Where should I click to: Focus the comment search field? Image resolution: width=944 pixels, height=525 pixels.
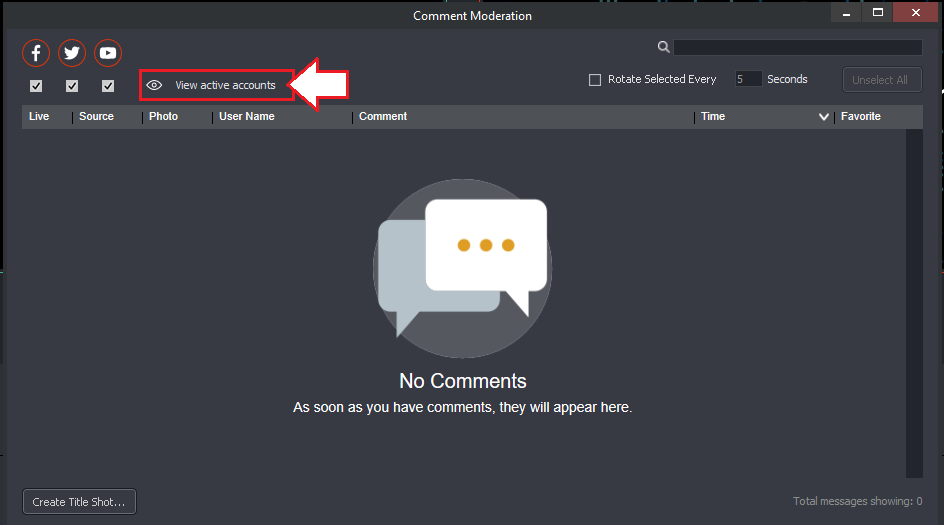(798, 47)
